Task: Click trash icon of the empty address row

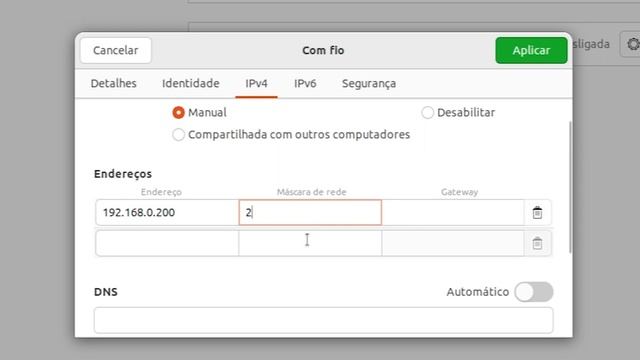Action: [537, 243]
